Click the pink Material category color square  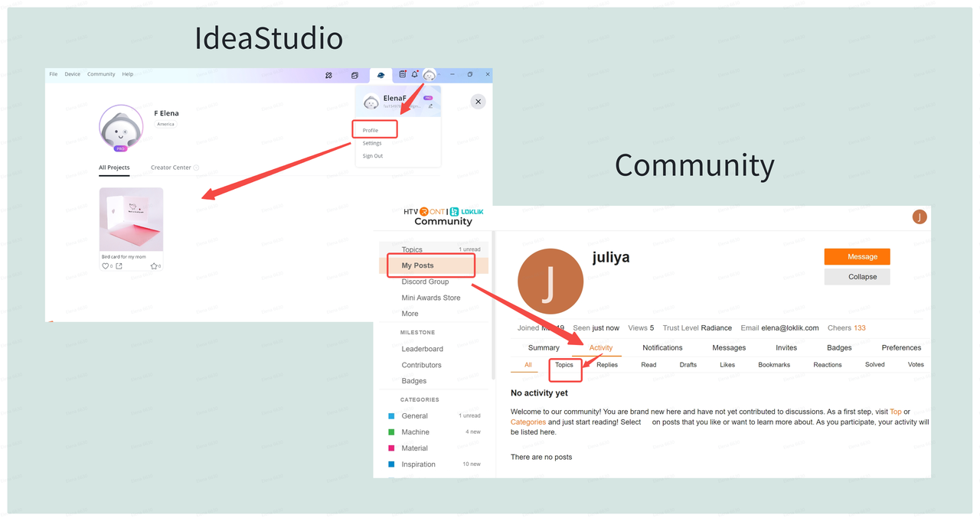coord(391,448)
